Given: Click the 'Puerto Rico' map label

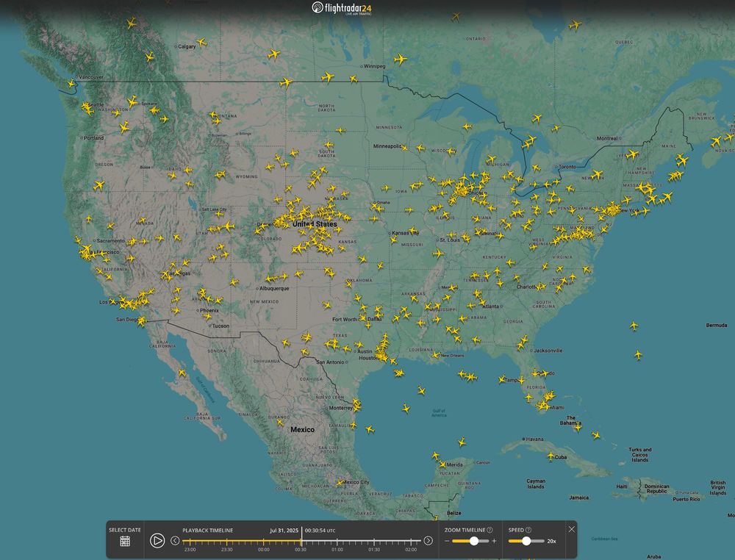Looking at the screenshot, I should click(686, 499).
